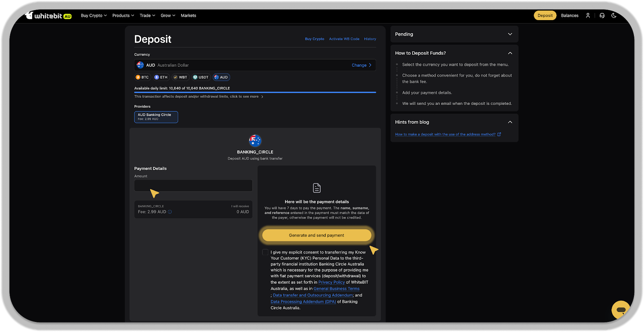The width and height of the screenshot is (644, 332).
Task: Go to the Markets page
Action: pyautogui.click(x=188, y=15)
